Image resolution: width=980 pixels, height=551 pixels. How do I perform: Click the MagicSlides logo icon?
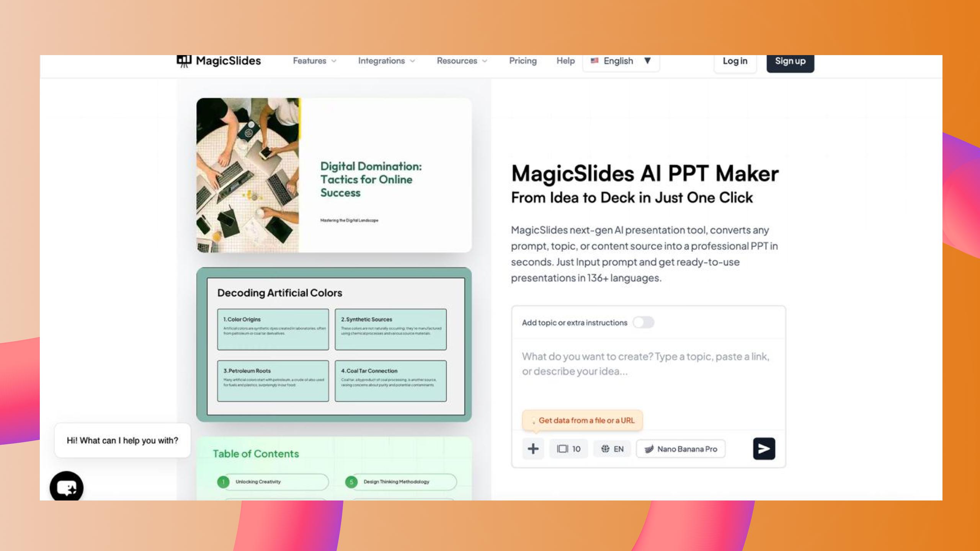pyautogui.click(x=184, y=61)
